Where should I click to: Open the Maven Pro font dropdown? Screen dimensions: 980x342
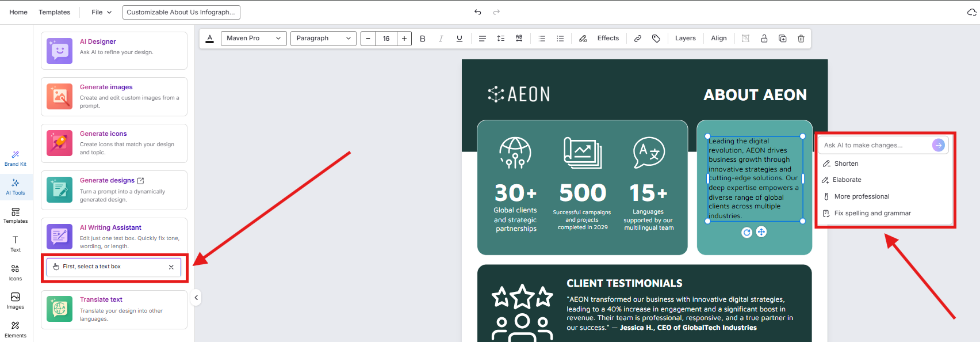pos(254,39)
